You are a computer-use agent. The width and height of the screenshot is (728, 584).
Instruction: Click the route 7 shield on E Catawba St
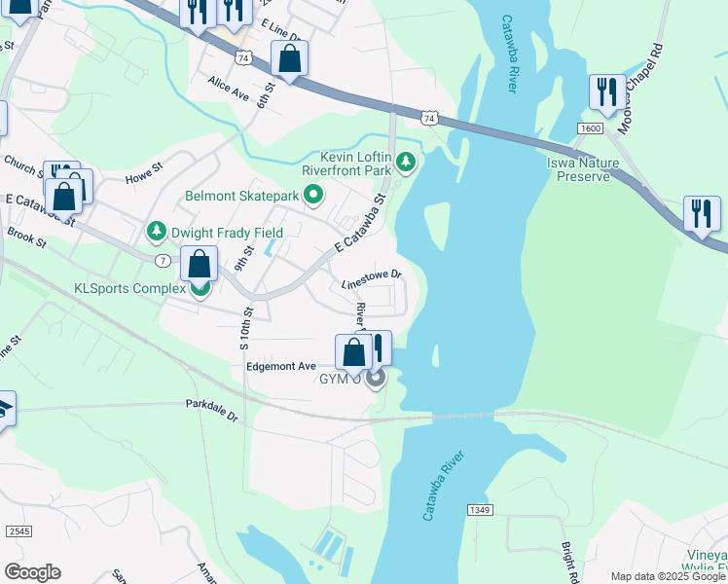(x=163, y=261)
